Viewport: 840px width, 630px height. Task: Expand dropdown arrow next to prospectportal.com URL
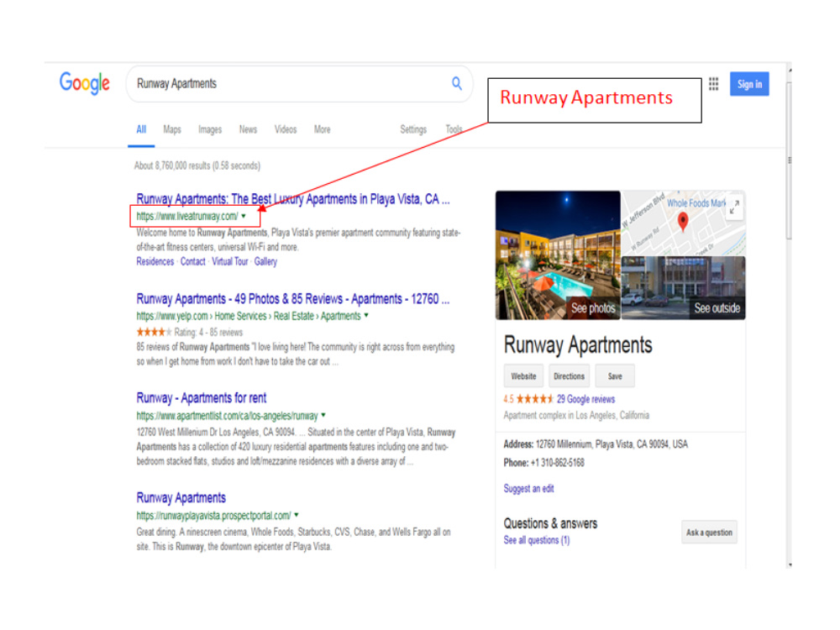pos(297,515)
